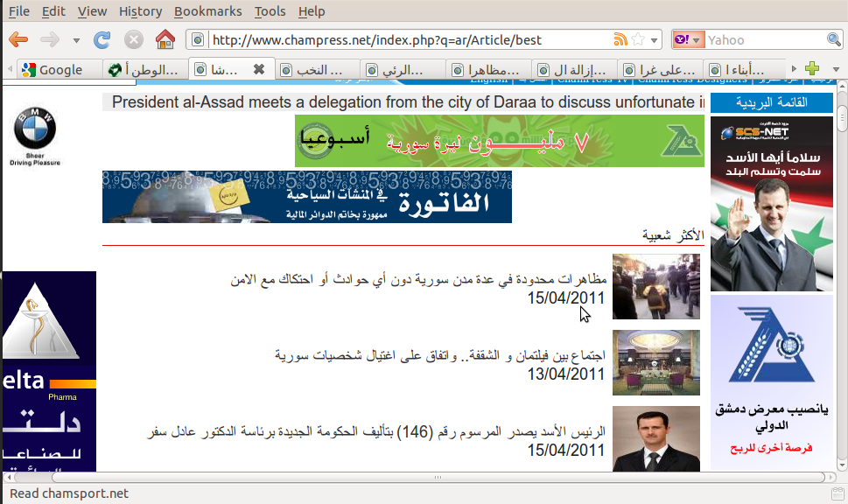Click the horizontal scrollbar thumb
This screenshot has width=848, height=504.
[438, 478]
